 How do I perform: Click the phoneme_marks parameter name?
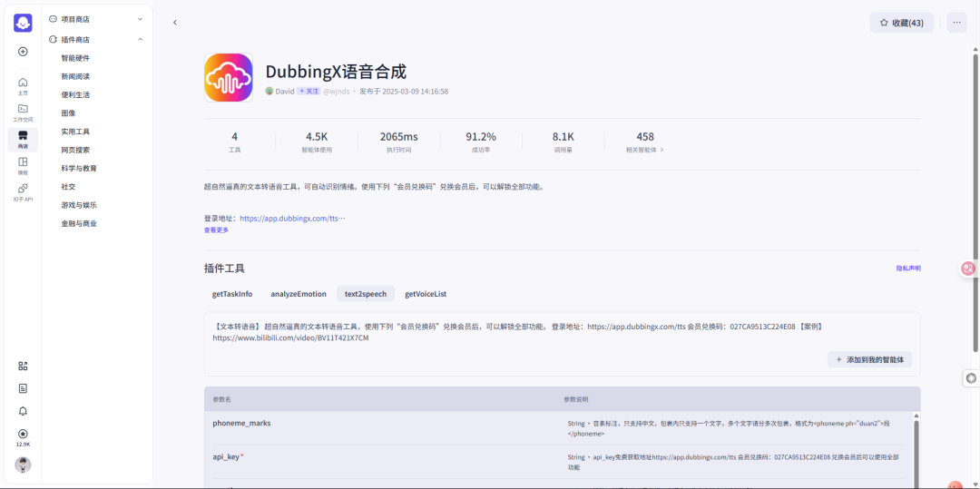(x=241, y=423)
